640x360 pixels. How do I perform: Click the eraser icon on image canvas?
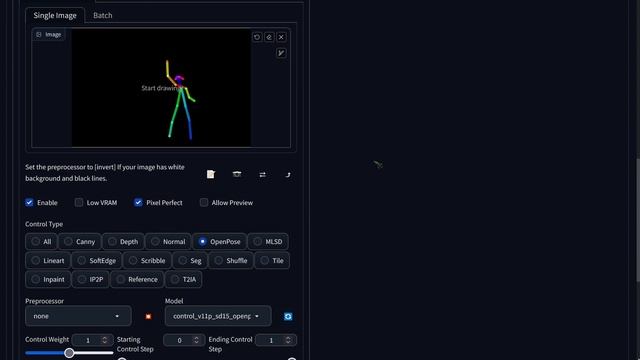click(x=269, y=37)
